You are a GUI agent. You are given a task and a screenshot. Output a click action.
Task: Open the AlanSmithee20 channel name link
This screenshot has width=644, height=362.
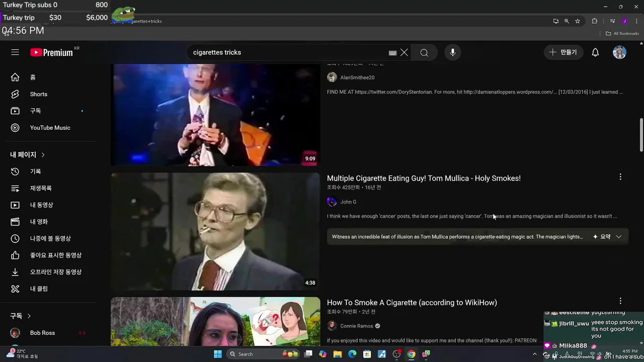click(357, 77)
